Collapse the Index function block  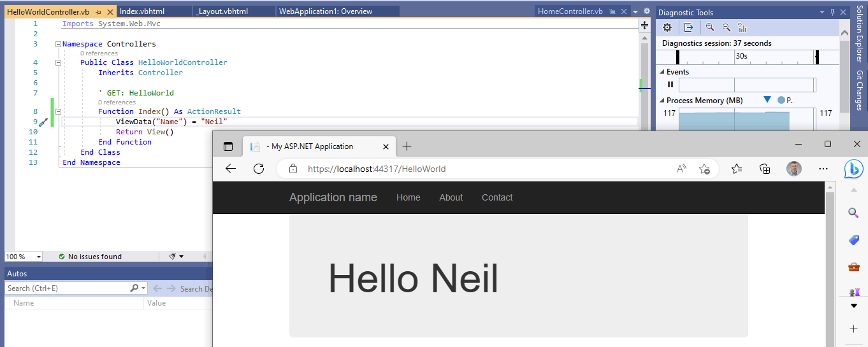tap(58, 111)
